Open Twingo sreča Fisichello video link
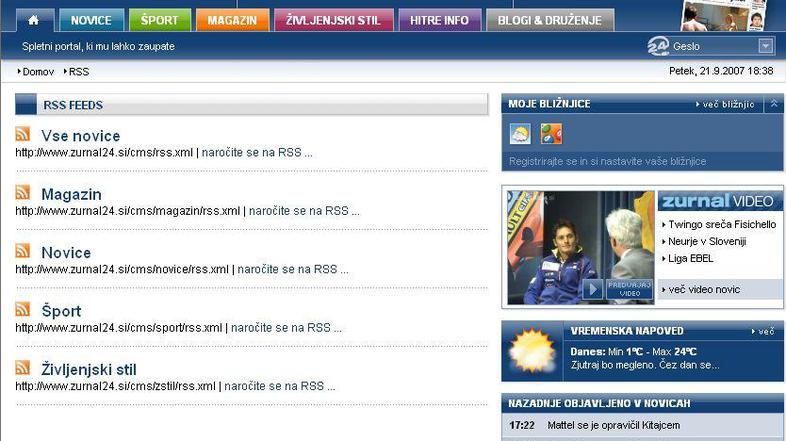This screenshot has width=786, height=441. tap(722, 225)
